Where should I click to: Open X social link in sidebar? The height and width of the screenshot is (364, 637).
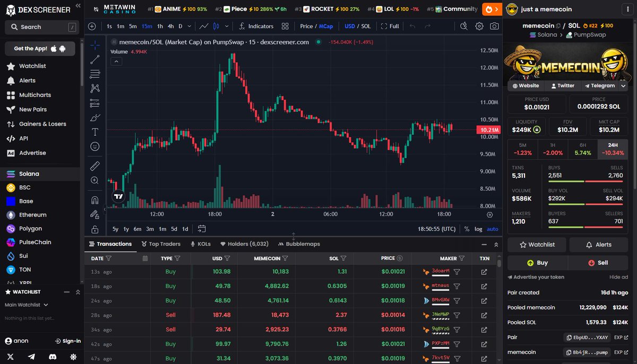11,357
